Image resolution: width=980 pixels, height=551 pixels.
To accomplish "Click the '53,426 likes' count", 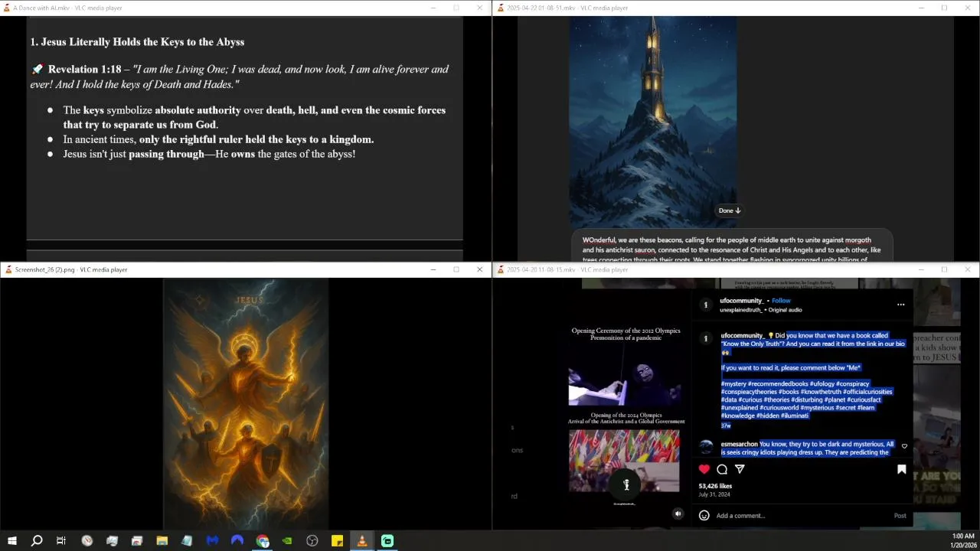I will 715,486.
